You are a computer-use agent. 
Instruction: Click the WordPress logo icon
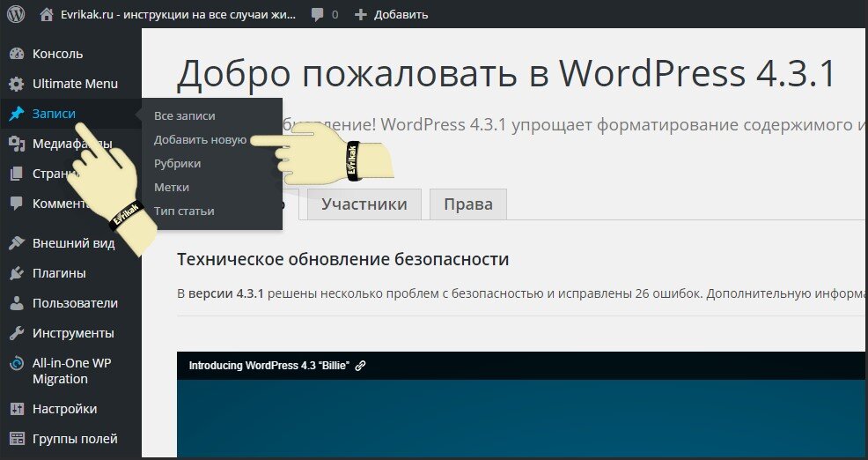click(16, 14)
